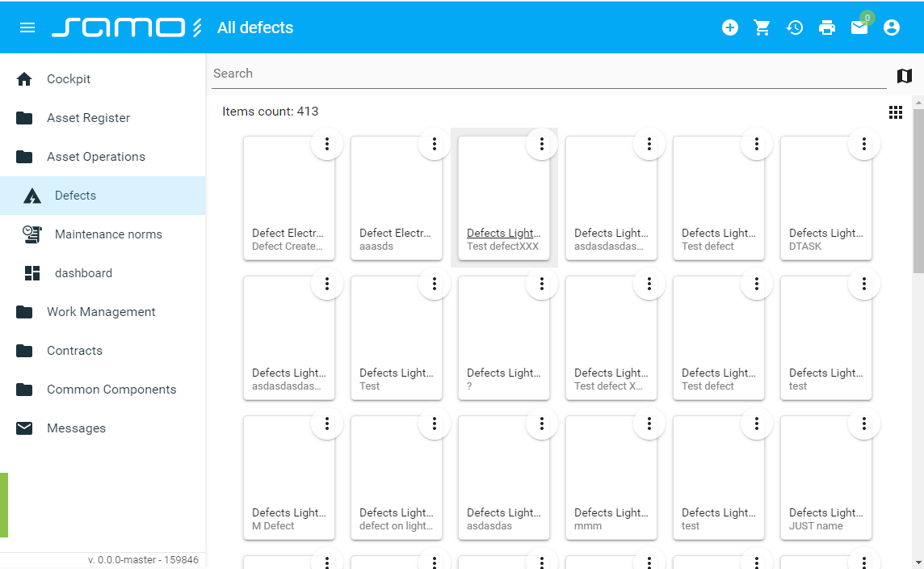The image size is (924, 569).
Task: Open the 'Test defect X...' card
Action: pos(611,338)
